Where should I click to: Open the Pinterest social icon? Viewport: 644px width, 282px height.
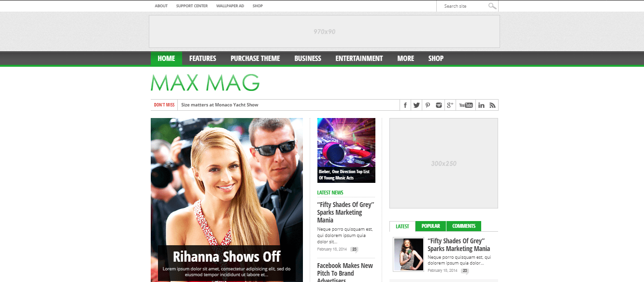(428, 105)
